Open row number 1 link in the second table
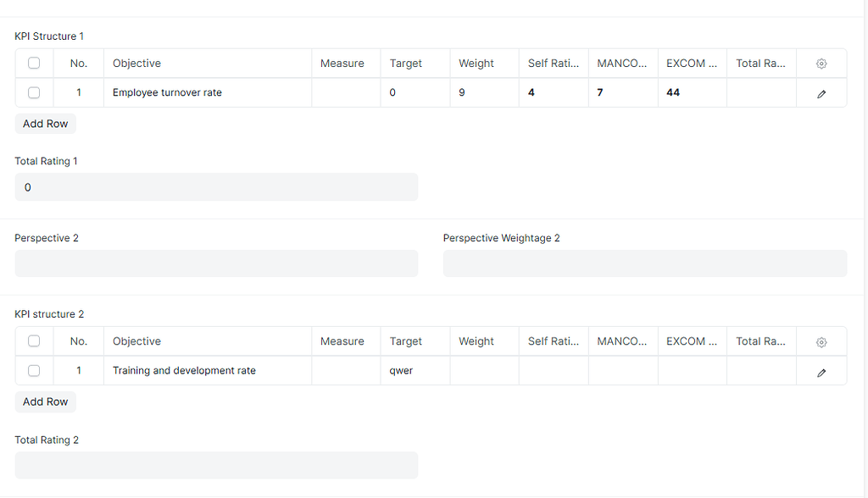The height and width of the screenshot is (498, 868). pyautogui.click(x=79, y=370)
